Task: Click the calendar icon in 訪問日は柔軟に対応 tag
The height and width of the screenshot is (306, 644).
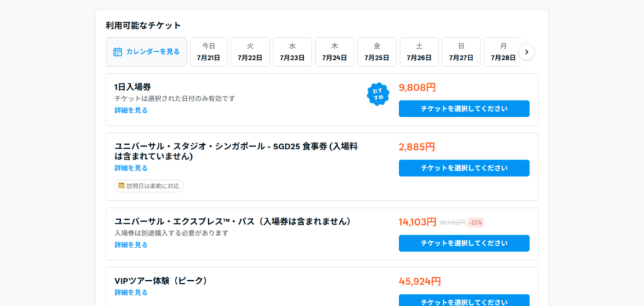Action: click(x=121, y=186)
